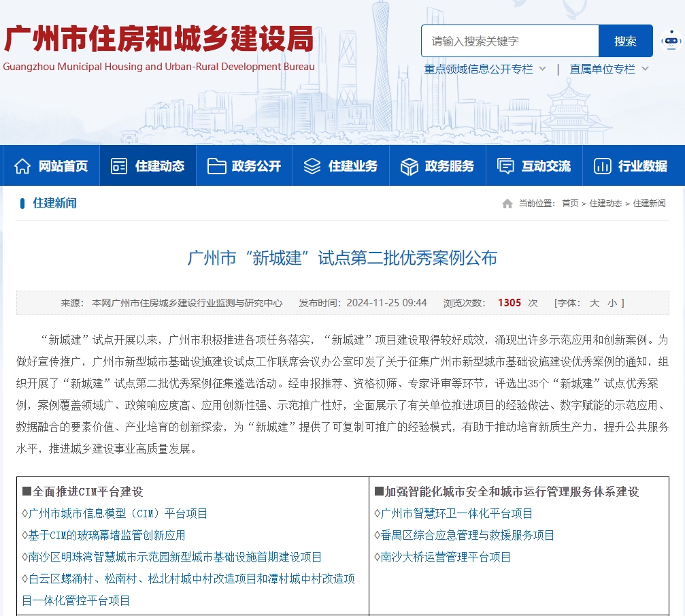Open the 番禺区综合应急管理与救援服务项目 link

(466, 536)
